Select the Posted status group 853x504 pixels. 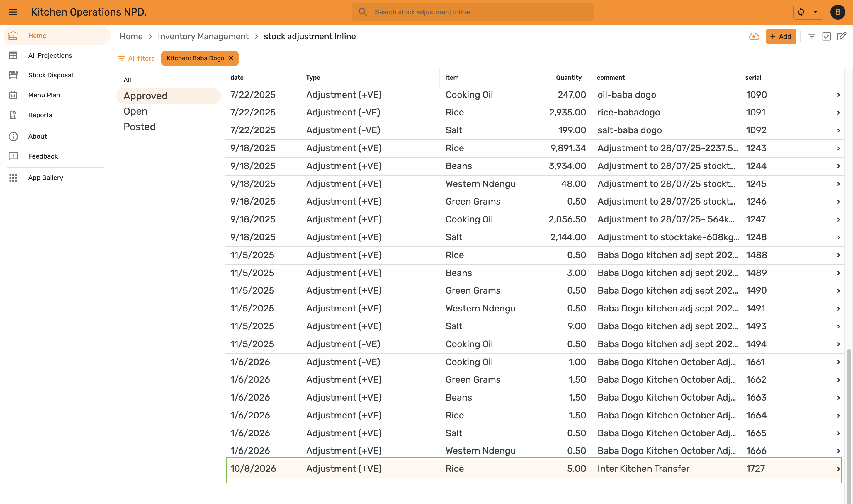click(169, 127)
